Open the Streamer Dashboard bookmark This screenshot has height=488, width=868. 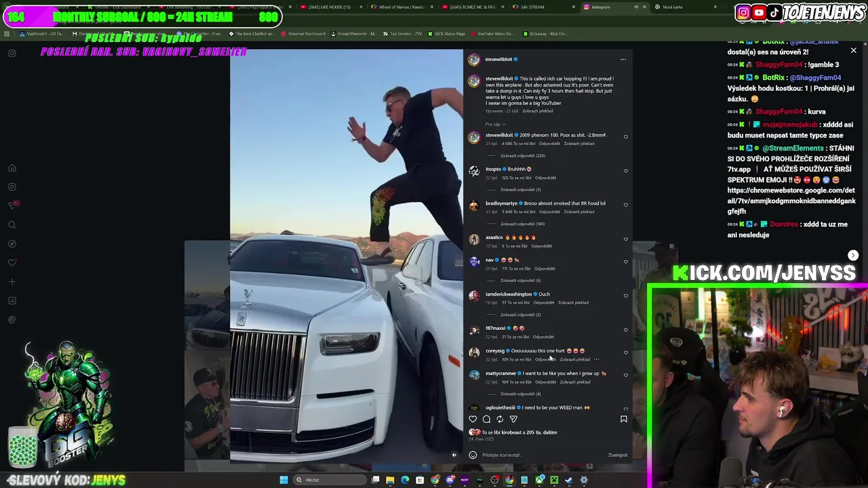pyautogui.click(x=303, y=33)
